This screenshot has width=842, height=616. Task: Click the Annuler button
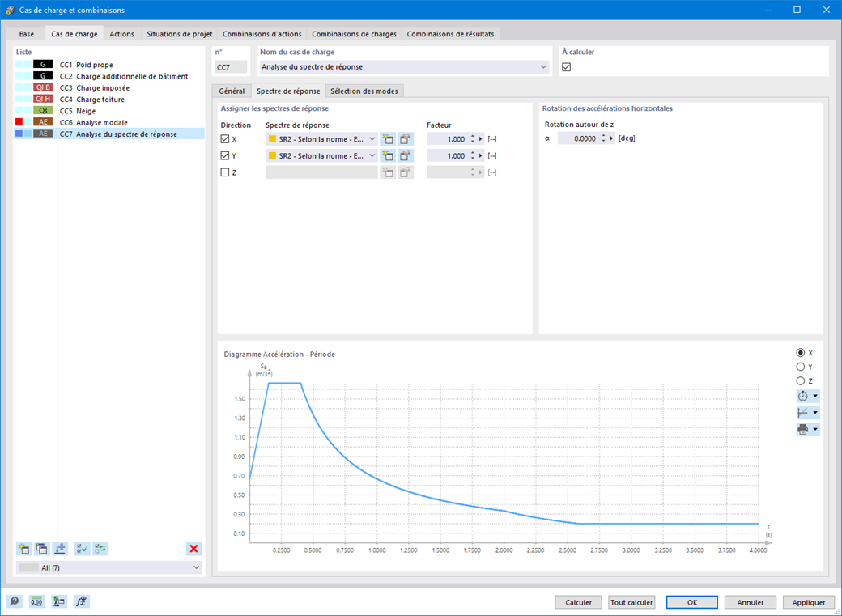coord(751,602)
